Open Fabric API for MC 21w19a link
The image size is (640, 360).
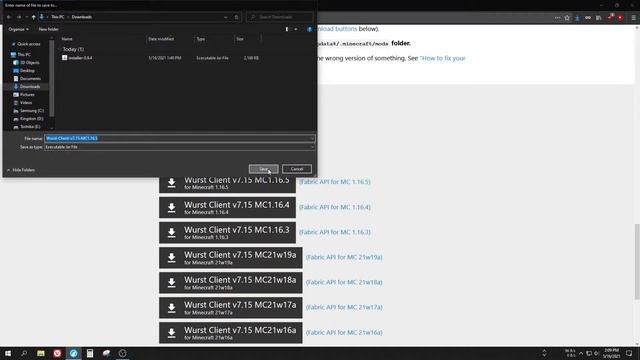344,257
